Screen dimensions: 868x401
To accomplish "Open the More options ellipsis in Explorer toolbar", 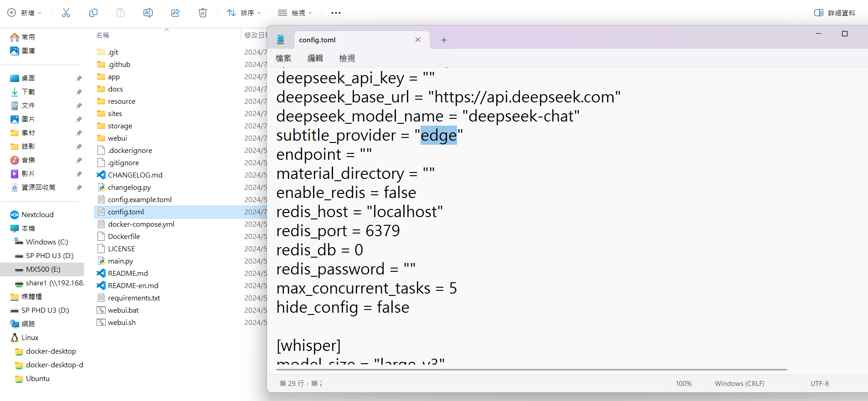I will point(336,13).
